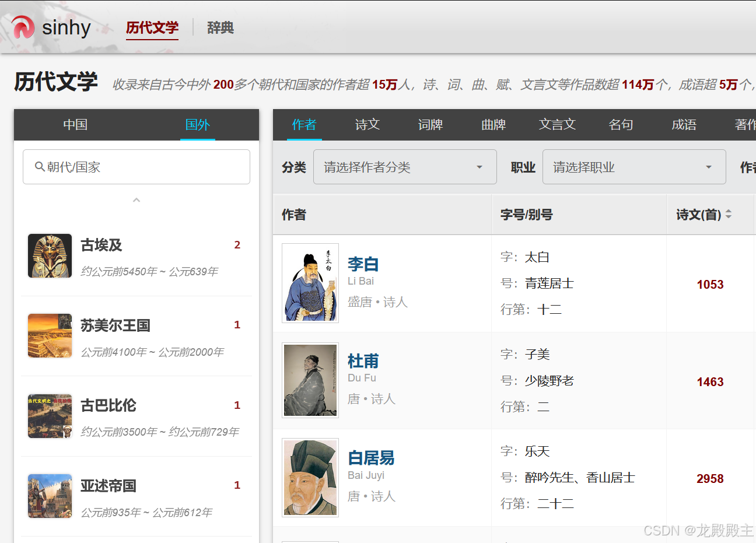The image size is (756, 543).
Task: Click the text 少陵野老
Action: 549,381
